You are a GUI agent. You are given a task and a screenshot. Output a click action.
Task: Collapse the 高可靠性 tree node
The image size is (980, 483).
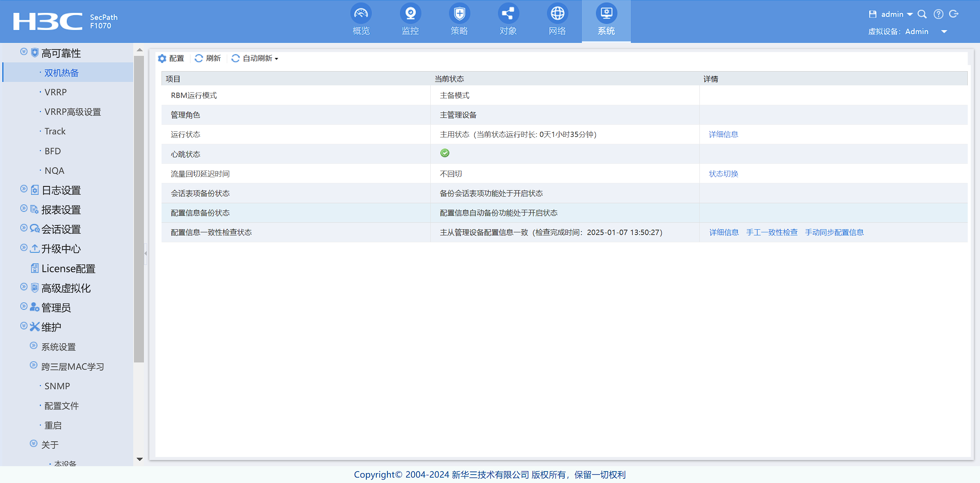coord(24,52)
